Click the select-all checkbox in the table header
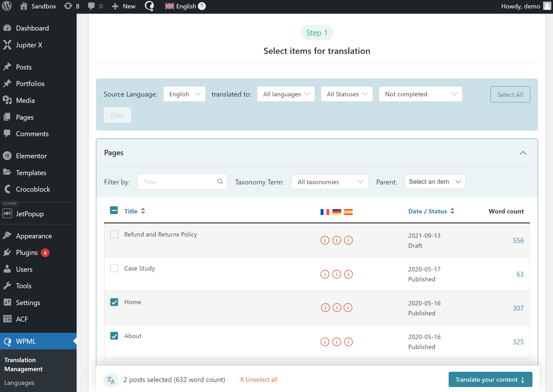This screenshot has height=392, width=553. pyautogui.click(x=114, y=210)
